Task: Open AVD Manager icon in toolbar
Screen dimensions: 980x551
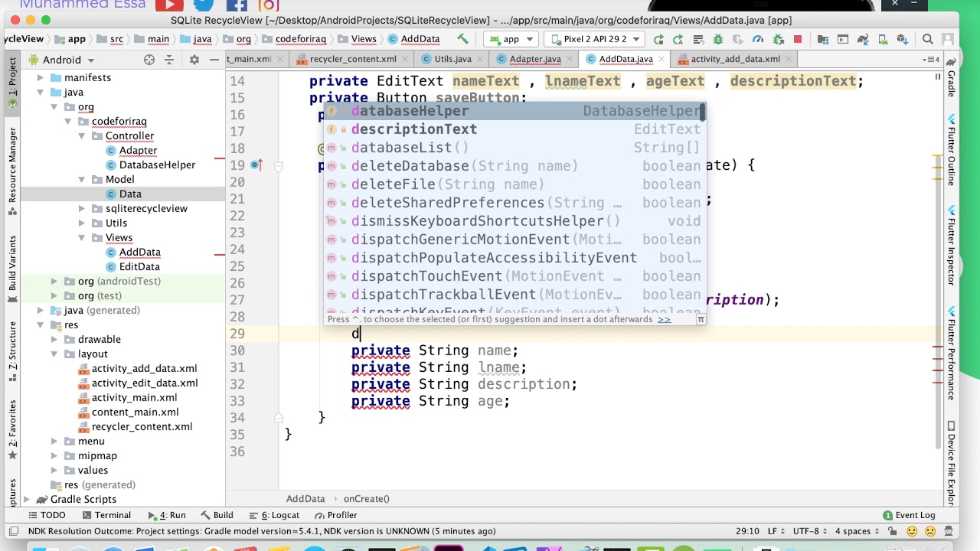Action: [x=882, y=39]
